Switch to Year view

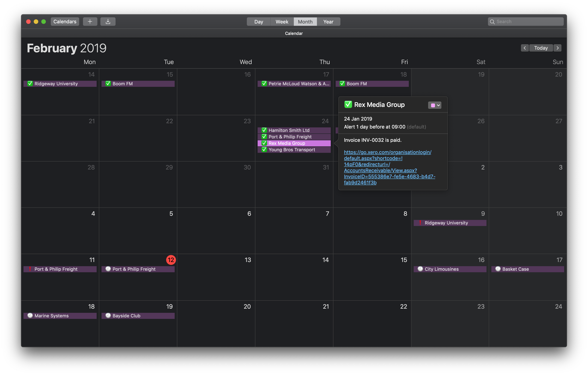(328, 22)
